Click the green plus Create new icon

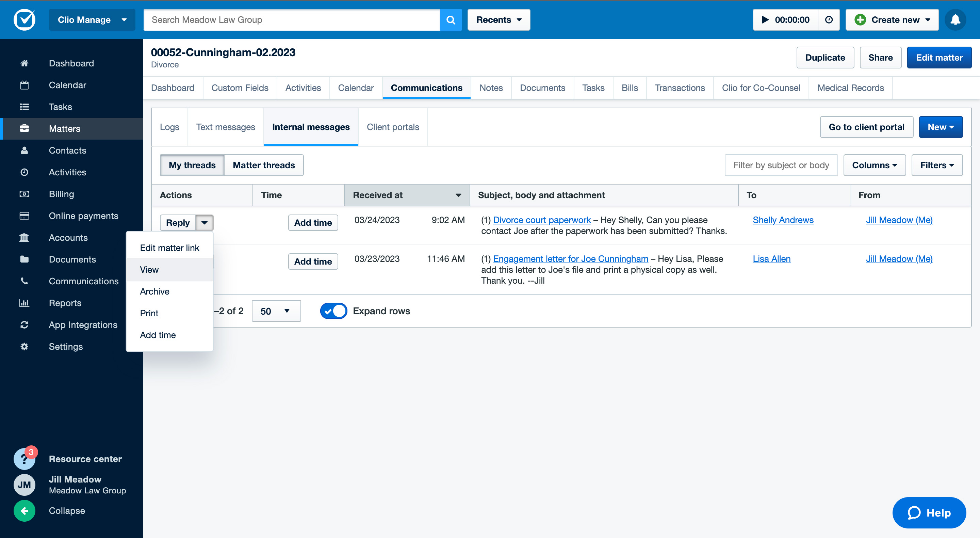coord(860,20)
